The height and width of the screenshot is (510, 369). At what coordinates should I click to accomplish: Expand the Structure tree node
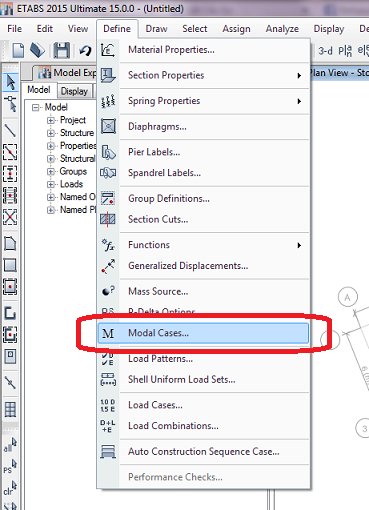pyautogui.click(x=50, y=133)
